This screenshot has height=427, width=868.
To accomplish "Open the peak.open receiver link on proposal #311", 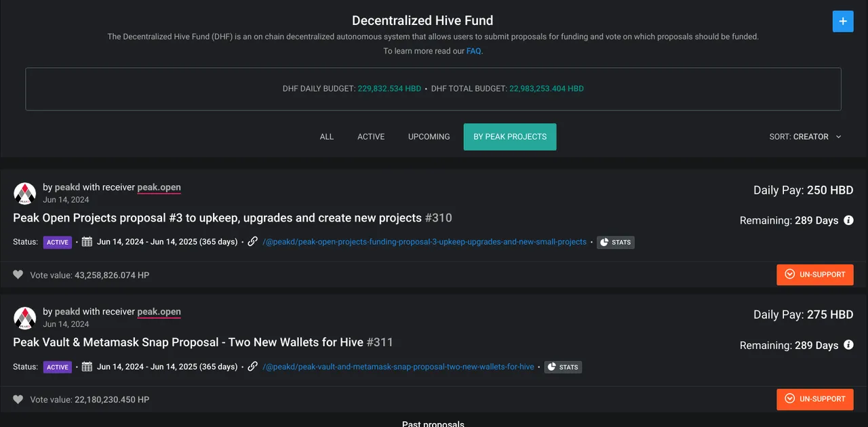I will pyautogui.click(x=159, y=312).
